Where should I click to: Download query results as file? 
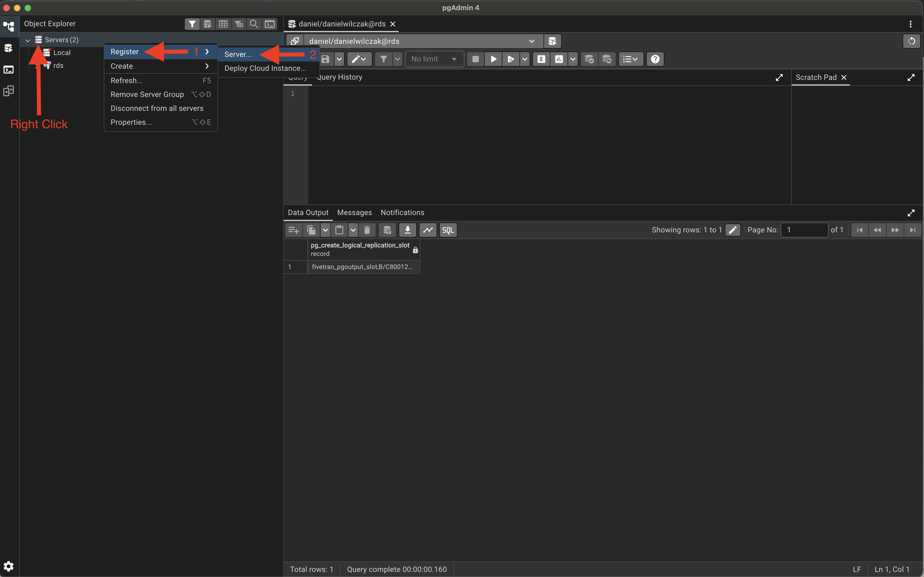407,230
